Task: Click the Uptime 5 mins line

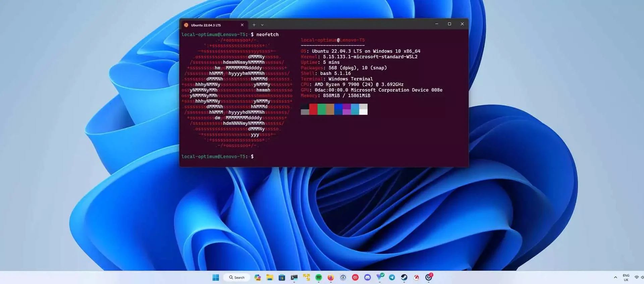Action: click(x=320, y=62)
